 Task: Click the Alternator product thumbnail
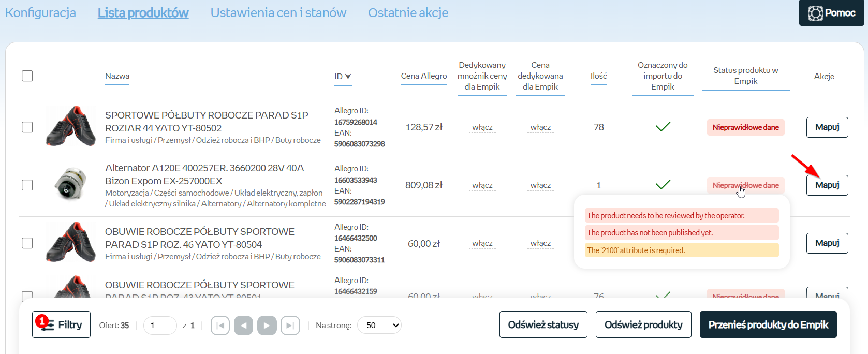point(71,184)
